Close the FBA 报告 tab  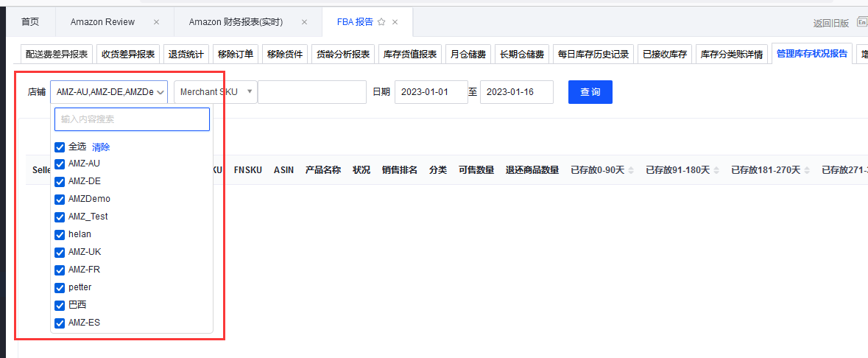[x=395, y=22]
